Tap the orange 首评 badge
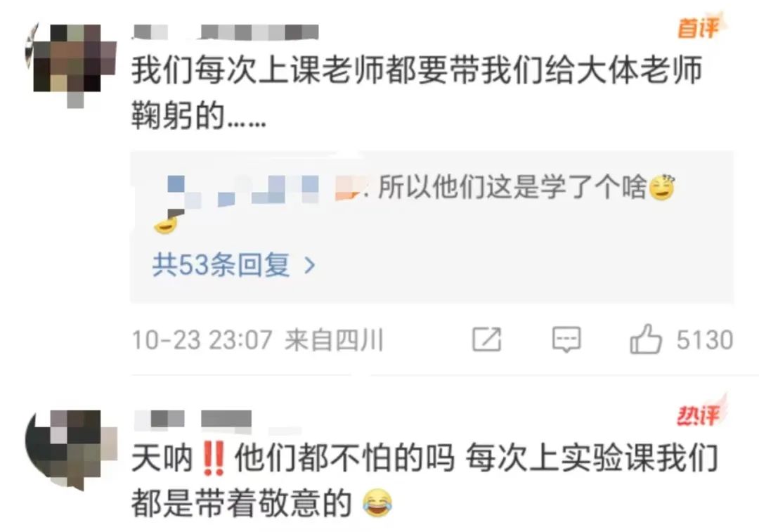This screenshot has height=532, width=759. tap(699, 27)
